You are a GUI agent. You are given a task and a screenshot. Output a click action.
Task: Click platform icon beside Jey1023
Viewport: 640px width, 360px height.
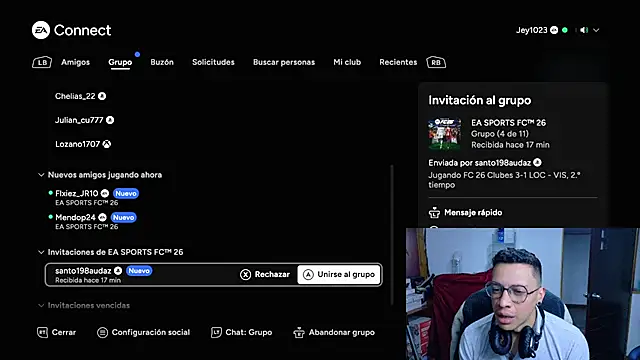554,30
